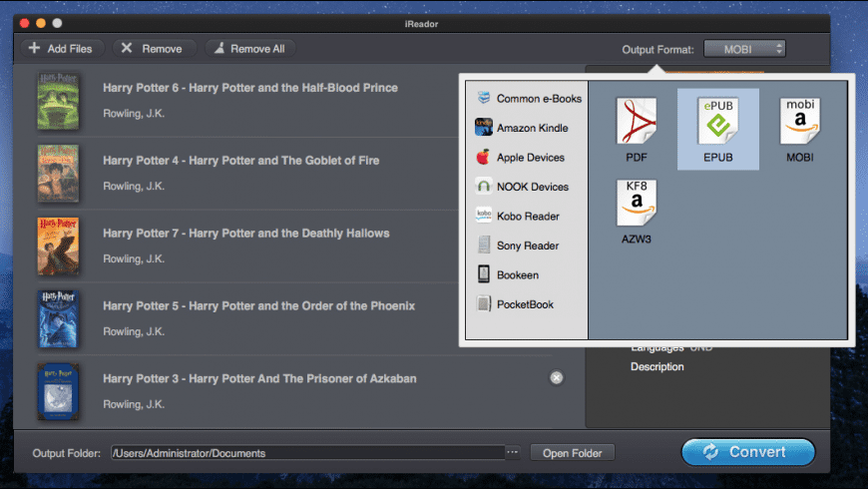
Task: Click the NOOK Devices icon
Action: click(483, 186)
